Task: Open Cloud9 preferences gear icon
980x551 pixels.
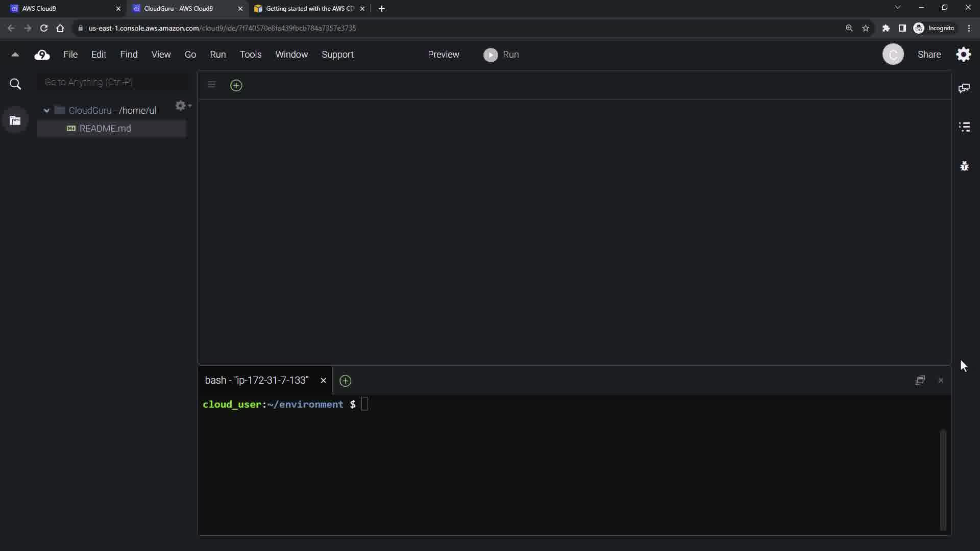Action: (963, 55)
